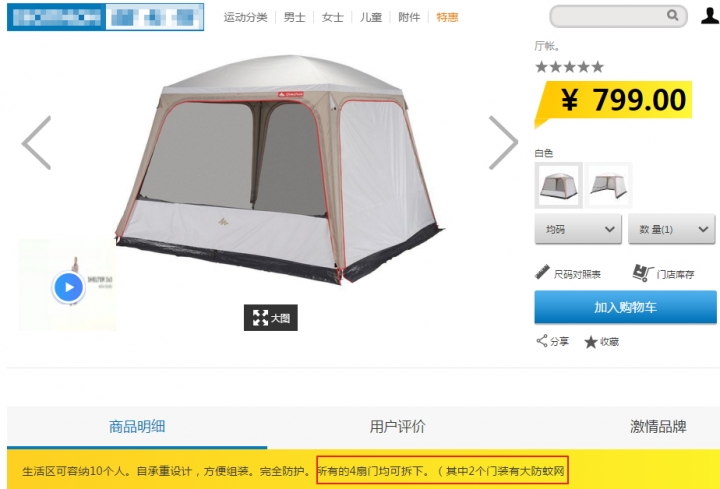The image size is (720, 489).
Task: Click the 收藏 favorite star icon
Action: 591,342
